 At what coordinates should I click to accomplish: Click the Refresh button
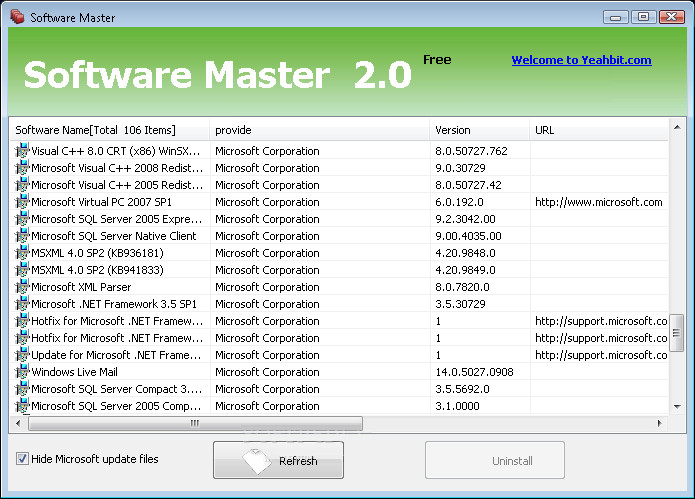(278, 460)
